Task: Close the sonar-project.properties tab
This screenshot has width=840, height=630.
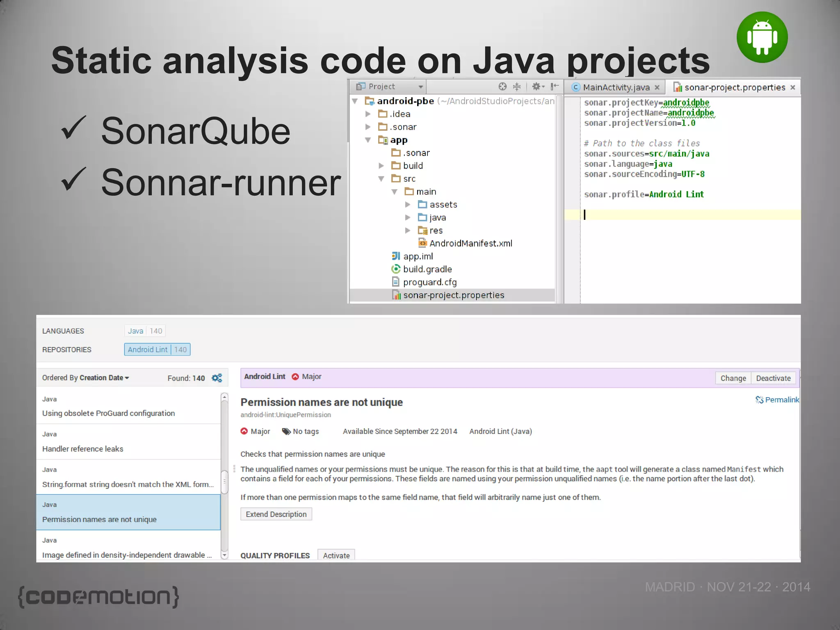Action: click(793, 87)
